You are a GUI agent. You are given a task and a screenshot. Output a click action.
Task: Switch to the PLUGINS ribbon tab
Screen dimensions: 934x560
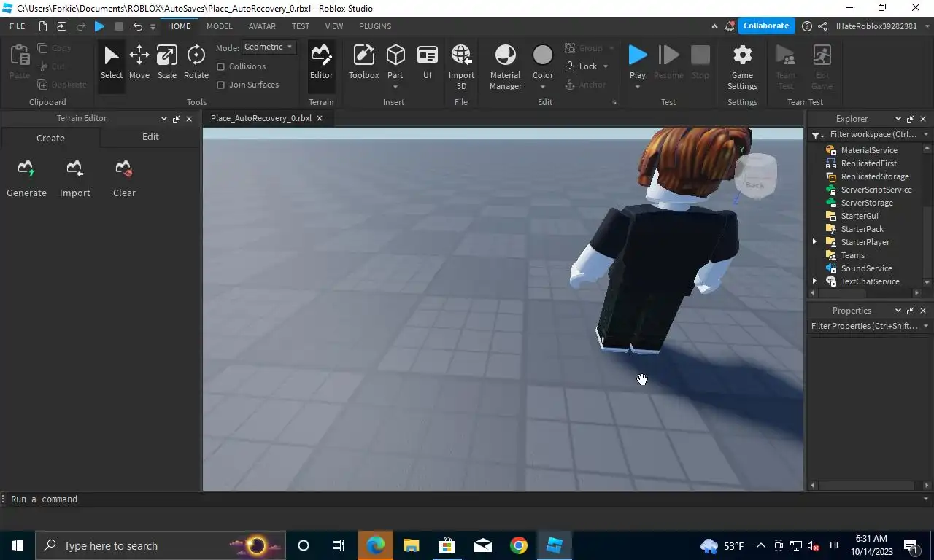click(375, 26)
